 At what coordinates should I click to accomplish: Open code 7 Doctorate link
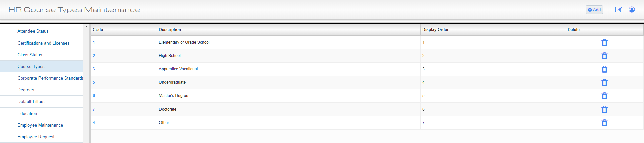(x=94, y=109)
